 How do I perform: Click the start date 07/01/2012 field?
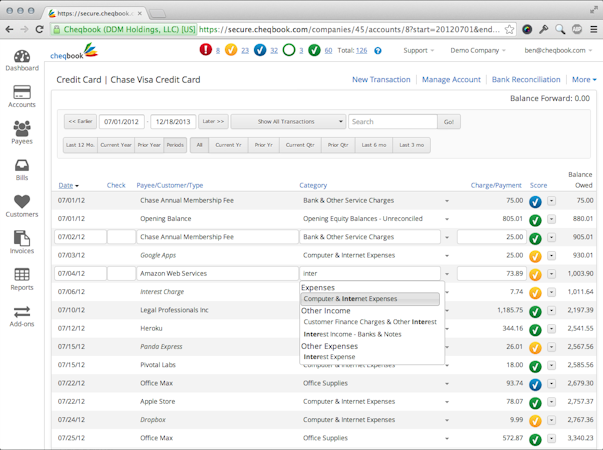(122, 122)
